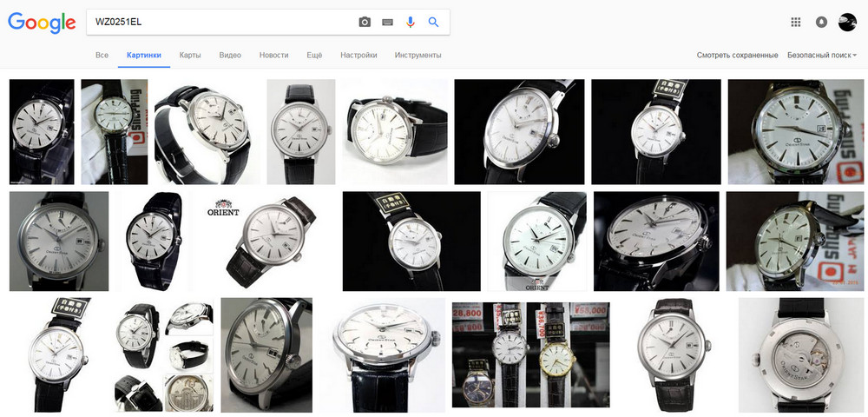Switch to the Все tab
Screen dimensions: 868x417
(x=102, y=56)
